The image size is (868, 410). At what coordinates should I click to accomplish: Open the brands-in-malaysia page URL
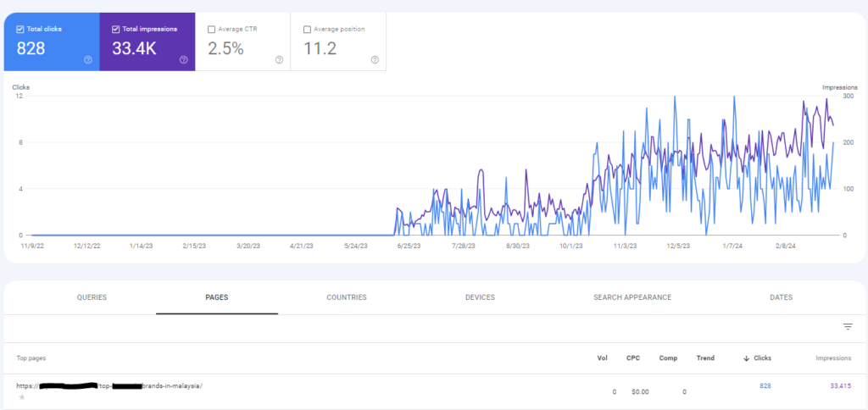(110, 386)
